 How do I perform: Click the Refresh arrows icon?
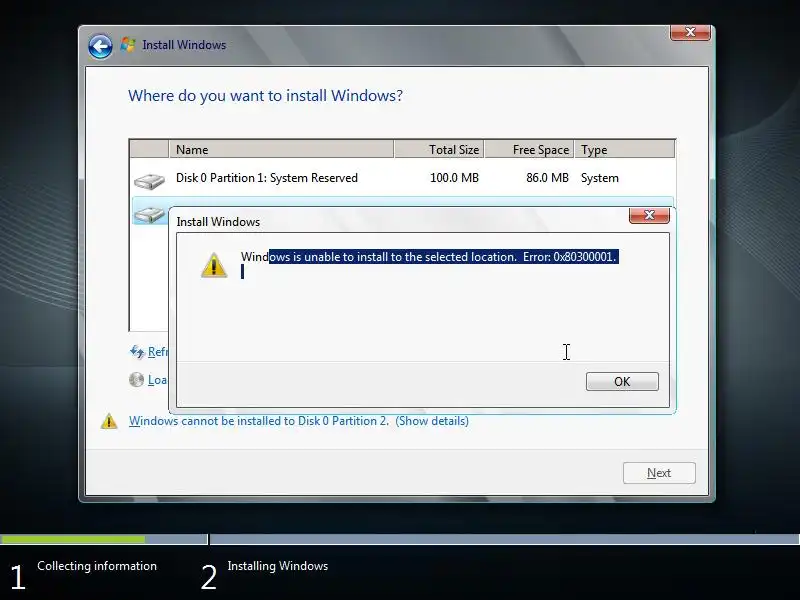(x=137, y=352)
